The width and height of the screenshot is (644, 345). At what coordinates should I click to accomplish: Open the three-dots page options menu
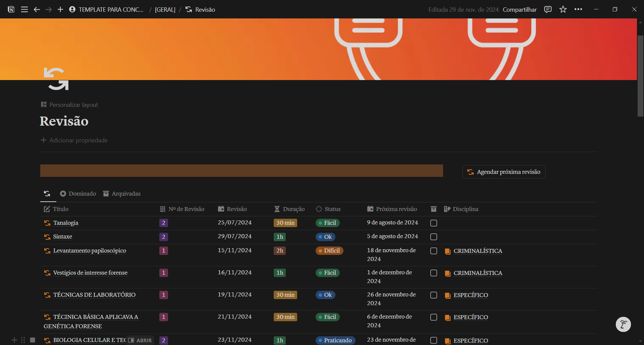coord(578,9)
